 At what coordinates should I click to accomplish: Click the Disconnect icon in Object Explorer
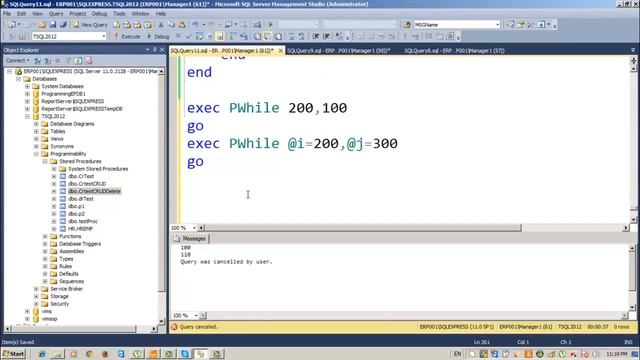pyautogui.click(x=48, y=61)
